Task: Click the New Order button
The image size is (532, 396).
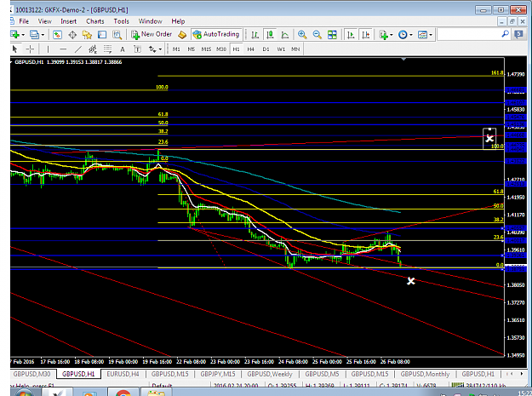Action: coord(152,34)
